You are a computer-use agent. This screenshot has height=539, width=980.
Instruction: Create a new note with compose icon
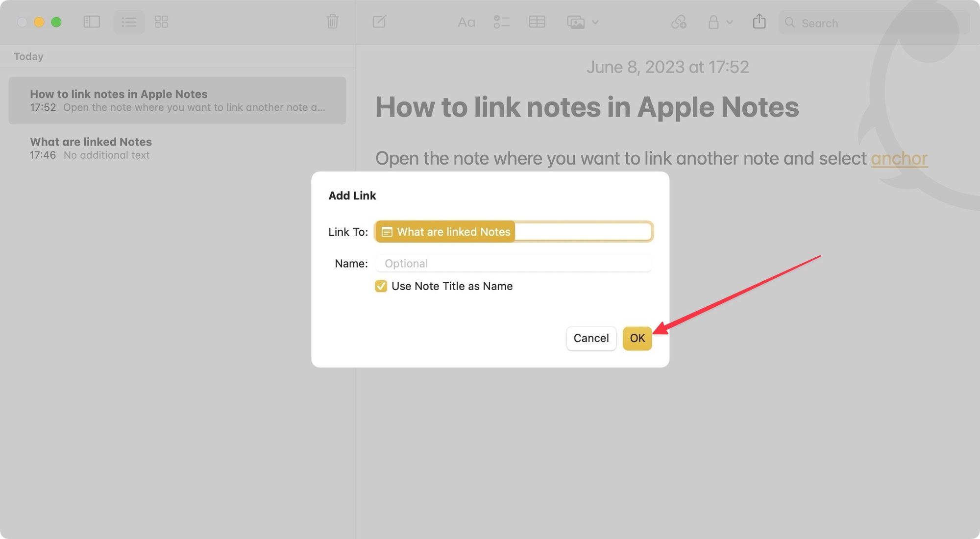click(379, 22)
